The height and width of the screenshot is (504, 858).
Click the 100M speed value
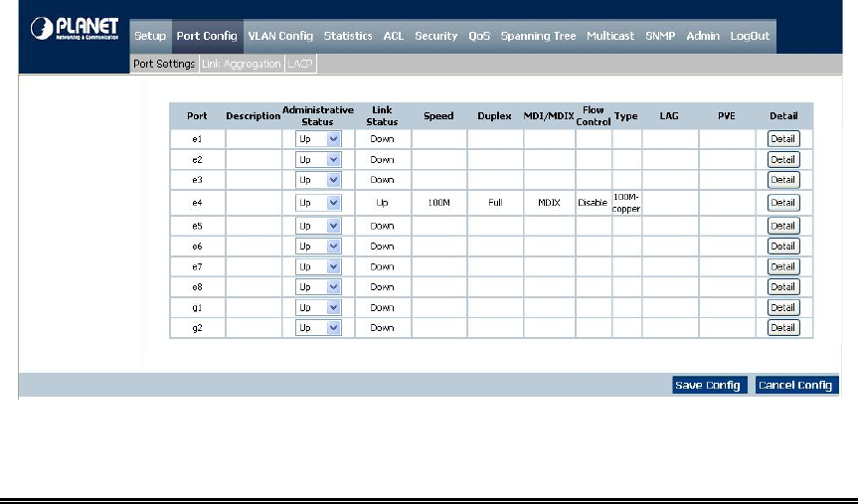pos(438,203)
